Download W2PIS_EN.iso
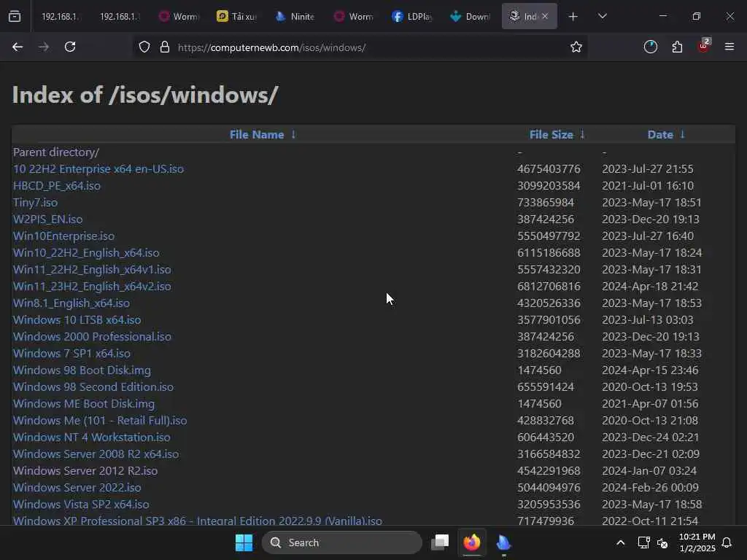The image size is (747, 560). (x=47, y=219)
